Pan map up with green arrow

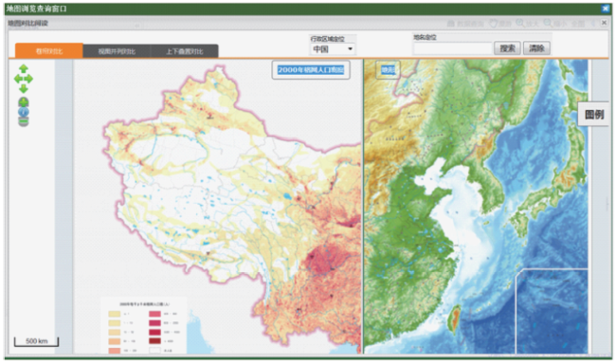[x=24, y=69]
